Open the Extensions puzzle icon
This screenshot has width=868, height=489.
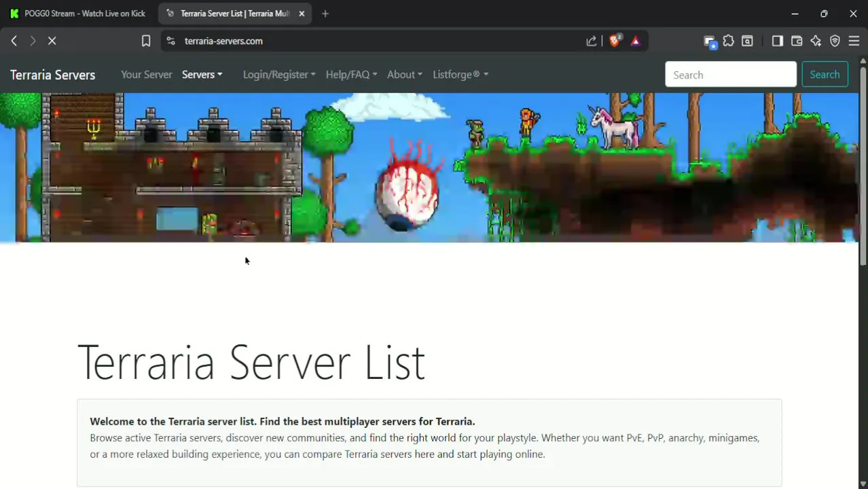pos(729,41)
